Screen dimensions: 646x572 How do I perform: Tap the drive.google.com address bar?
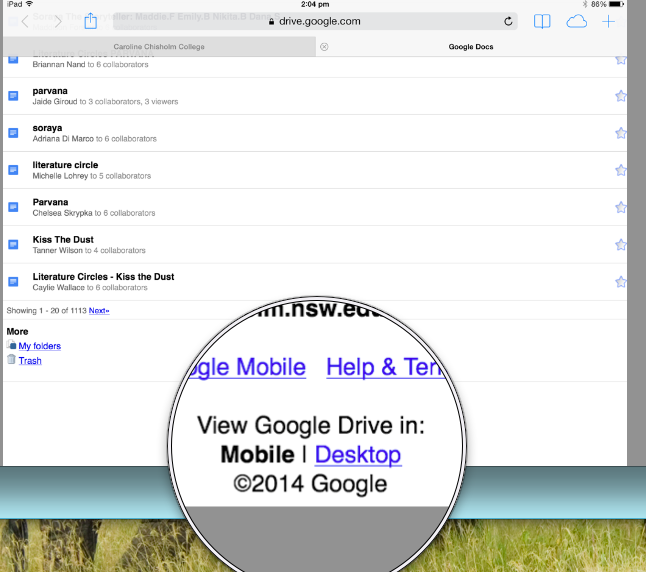click(315, 21)
